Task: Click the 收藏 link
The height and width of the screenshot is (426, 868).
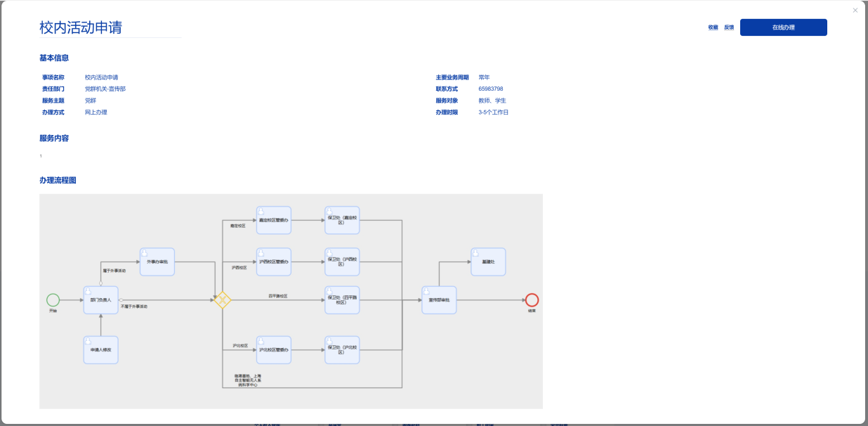Action: point(713,27)
